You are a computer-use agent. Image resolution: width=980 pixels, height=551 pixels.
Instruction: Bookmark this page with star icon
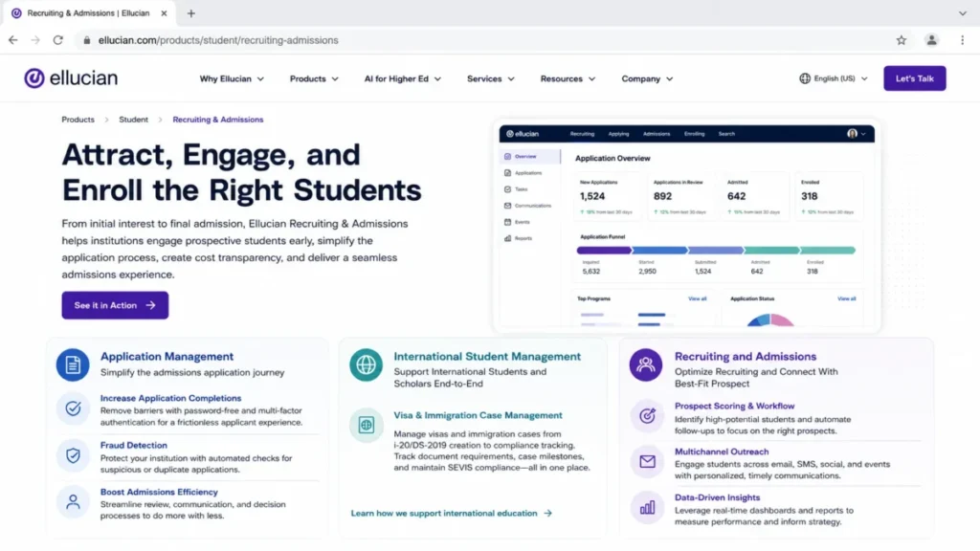pos(902,40)
